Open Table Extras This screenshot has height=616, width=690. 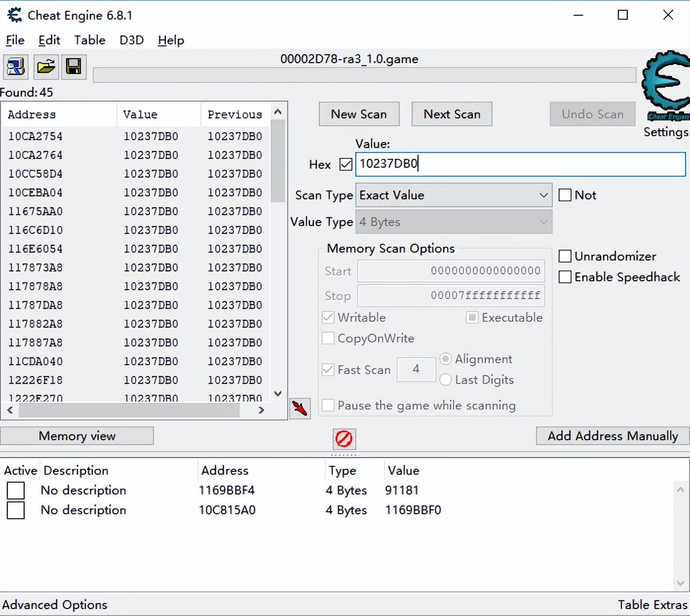(x=652, y=605)
